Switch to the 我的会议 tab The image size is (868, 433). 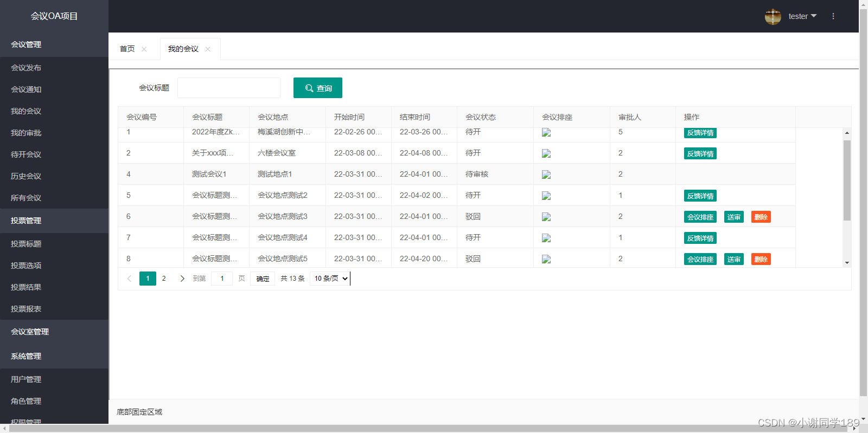(183, 49)
